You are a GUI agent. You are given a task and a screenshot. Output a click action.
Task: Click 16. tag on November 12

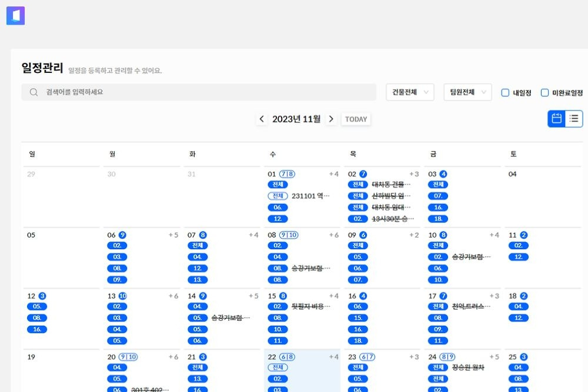click(x=36, y=330)
